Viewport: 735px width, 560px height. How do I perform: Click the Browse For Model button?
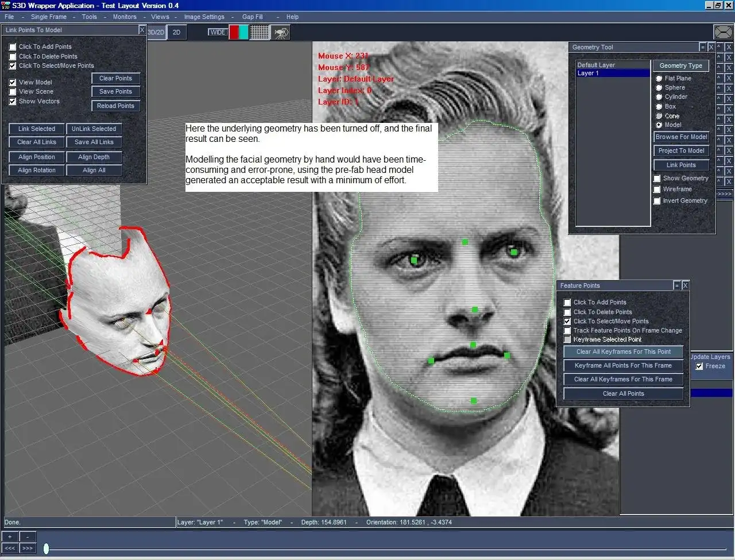pos(681,137)
